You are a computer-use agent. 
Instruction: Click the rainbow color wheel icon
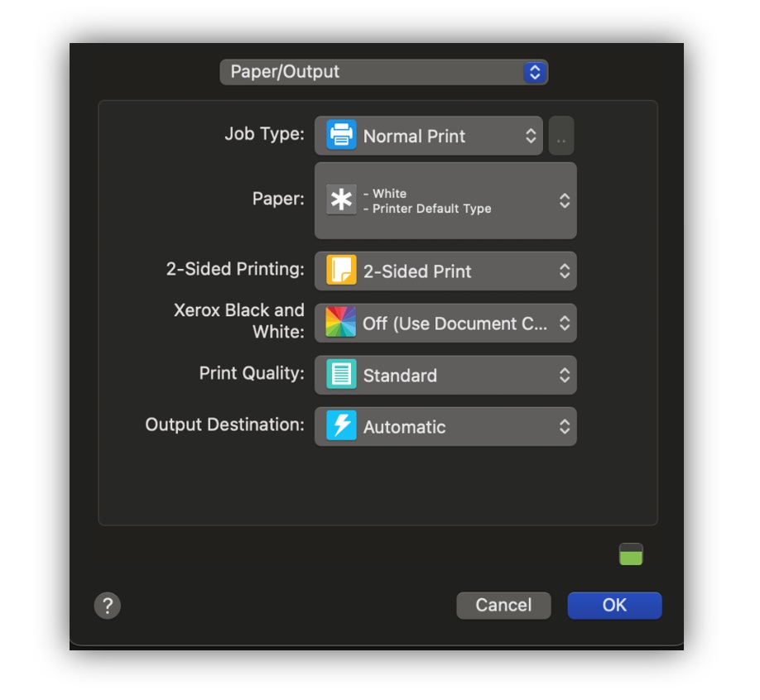[x=341, y=322]
